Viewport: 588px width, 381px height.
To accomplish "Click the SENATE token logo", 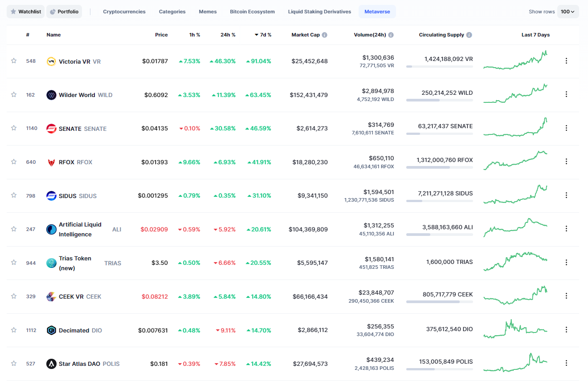I will point(51,129).
